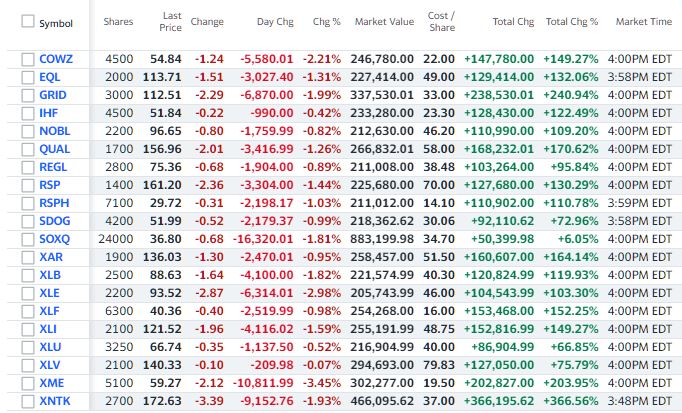
Task: Tick the SOXQ row checkbox
Action: pyautogui.click(x=28, y=239)
